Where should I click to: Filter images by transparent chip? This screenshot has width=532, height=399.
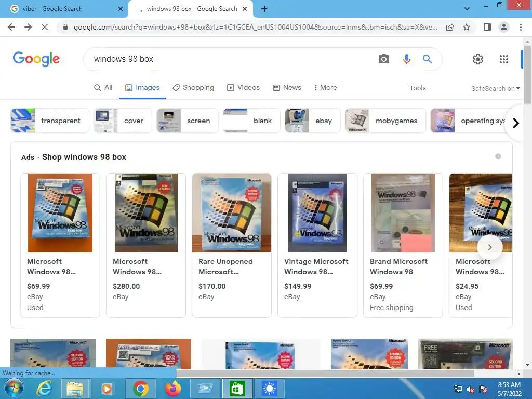click(x=50, y=121)
